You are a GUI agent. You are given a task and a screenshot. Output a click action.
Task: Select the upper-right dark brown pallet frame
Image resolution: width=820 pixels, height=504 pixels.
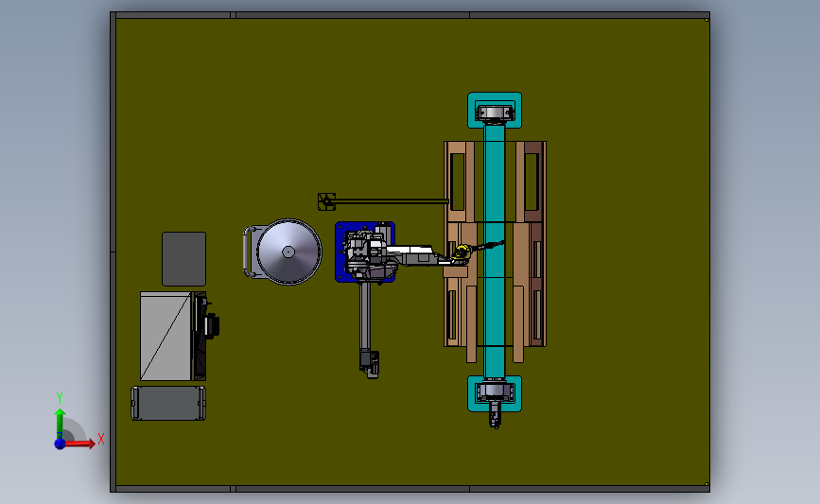[x=531, y=182]
